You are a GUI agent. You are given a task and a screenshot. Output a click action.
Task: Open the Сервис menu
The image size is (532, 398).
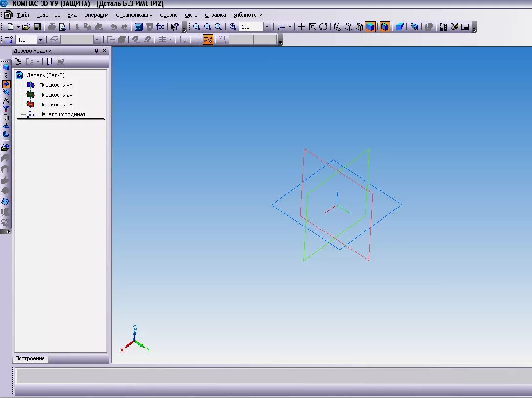[x=169, y=15]
